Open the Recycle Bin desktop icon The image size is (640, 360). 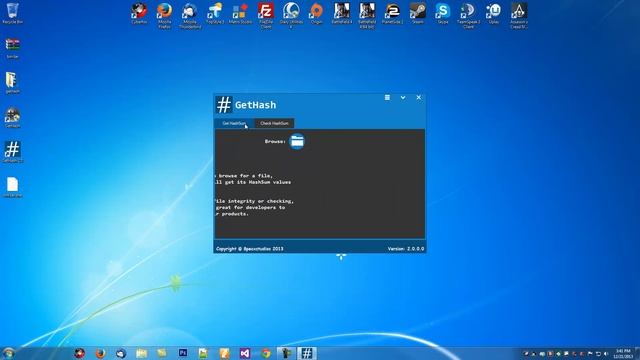(x=12, y=13)
